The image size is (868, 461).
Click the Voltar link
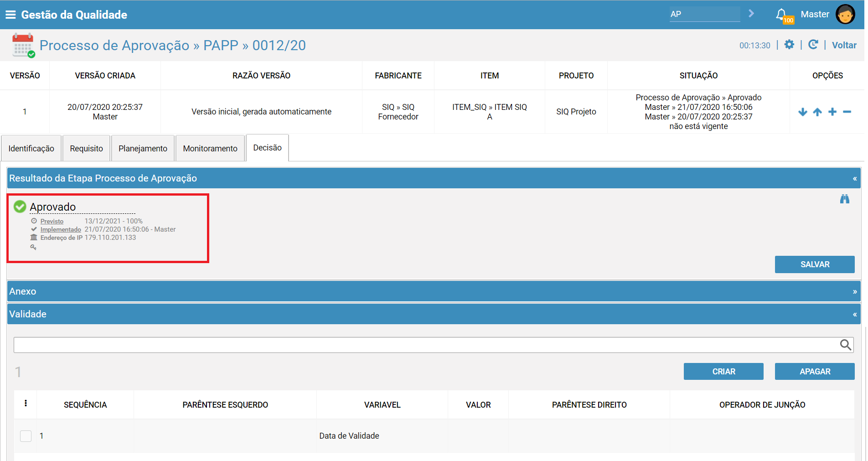tap(844, 45)
